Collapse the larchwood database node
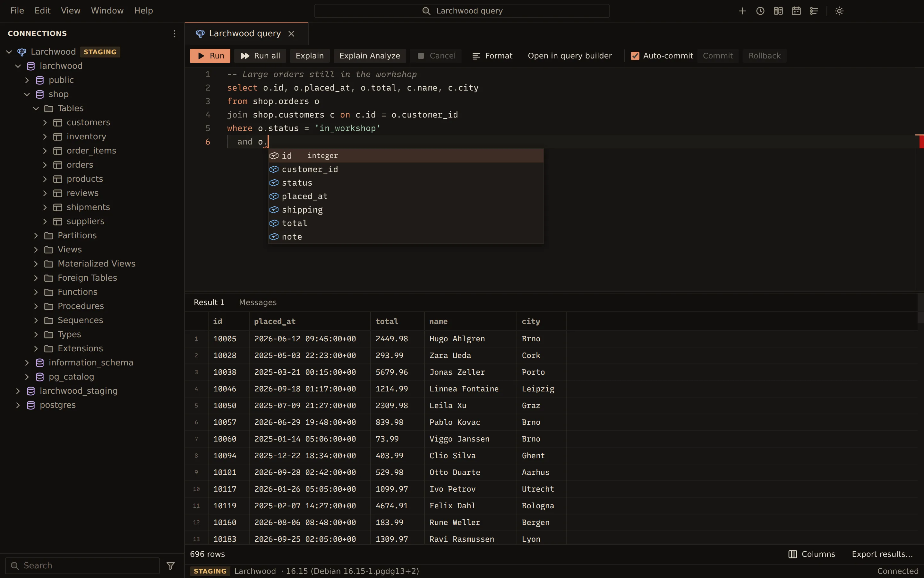Image resolution: width=924 pixels, height=578 pixels. 18,66
